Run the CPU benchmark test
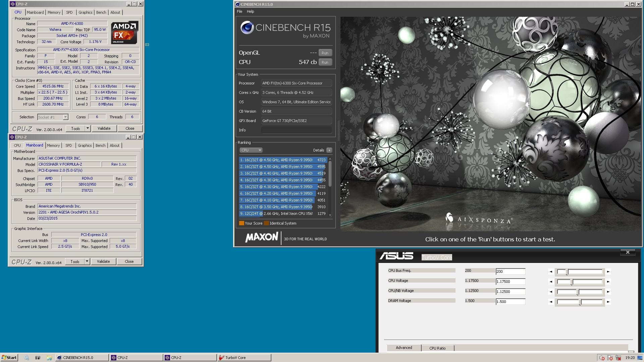This screenshot has width=644, height=362. (325, 62)
